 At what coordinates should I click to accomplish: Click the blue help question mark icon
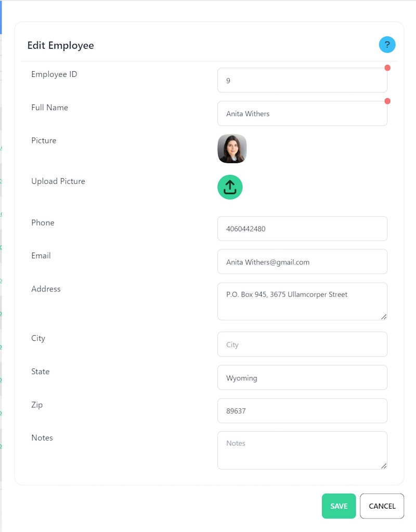click(x=387, y=45)
